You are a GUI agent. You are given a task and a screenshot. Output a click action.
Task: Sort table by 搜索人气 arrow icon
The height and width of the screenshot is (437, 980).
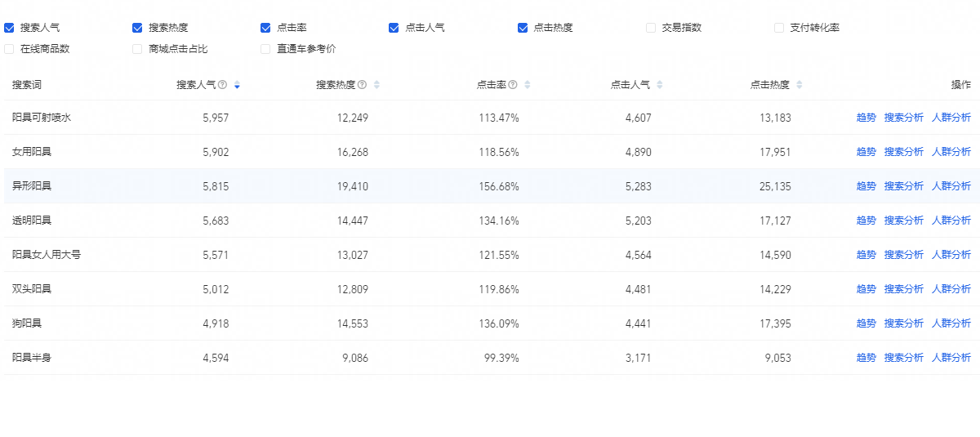point(237,85)
